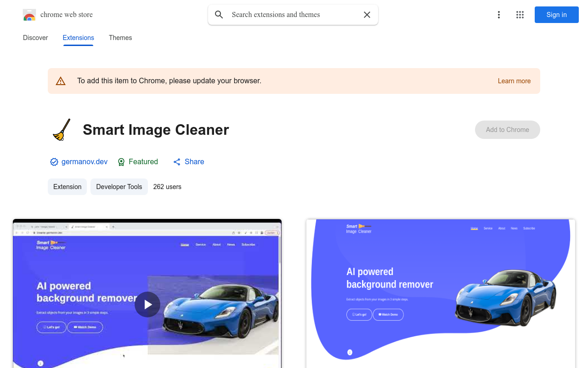Open the Google apps grid

(x=520, y=15)
